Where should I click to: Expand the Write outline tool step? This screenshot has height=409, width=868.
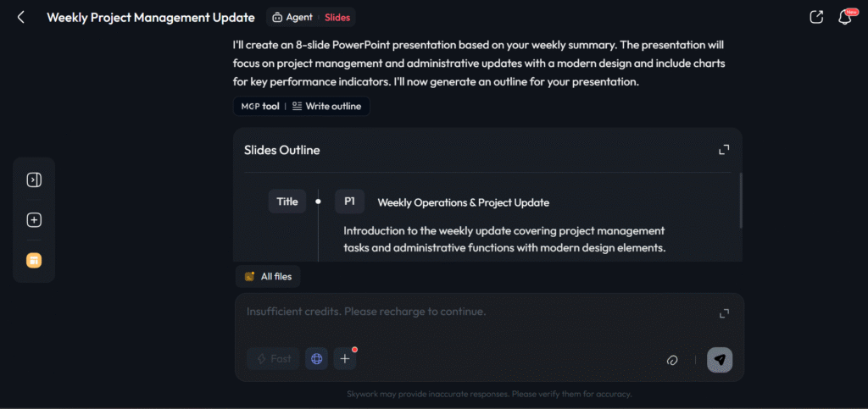point(326,106)
